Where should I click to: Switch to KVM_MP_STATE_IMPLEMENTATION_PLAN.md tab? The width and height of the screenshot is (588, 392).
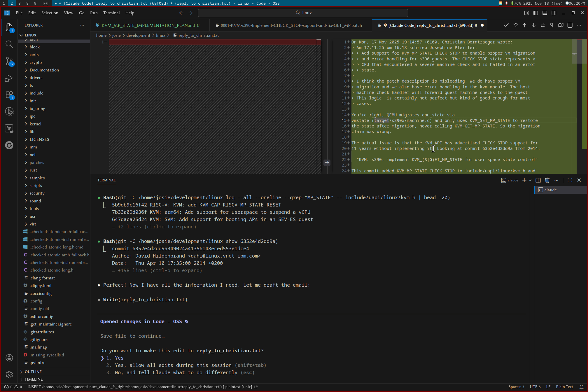[x=148, y=25]
